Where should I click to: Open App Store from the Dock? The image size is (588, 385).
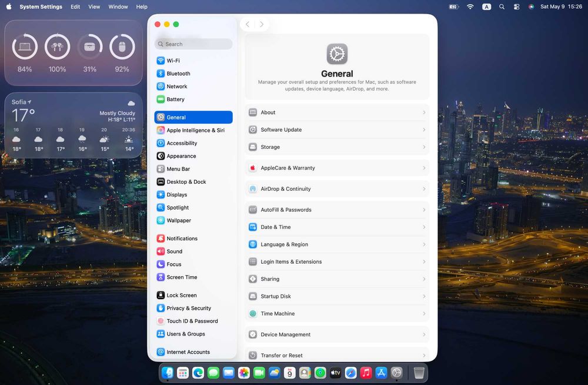(x=382, y=373)
